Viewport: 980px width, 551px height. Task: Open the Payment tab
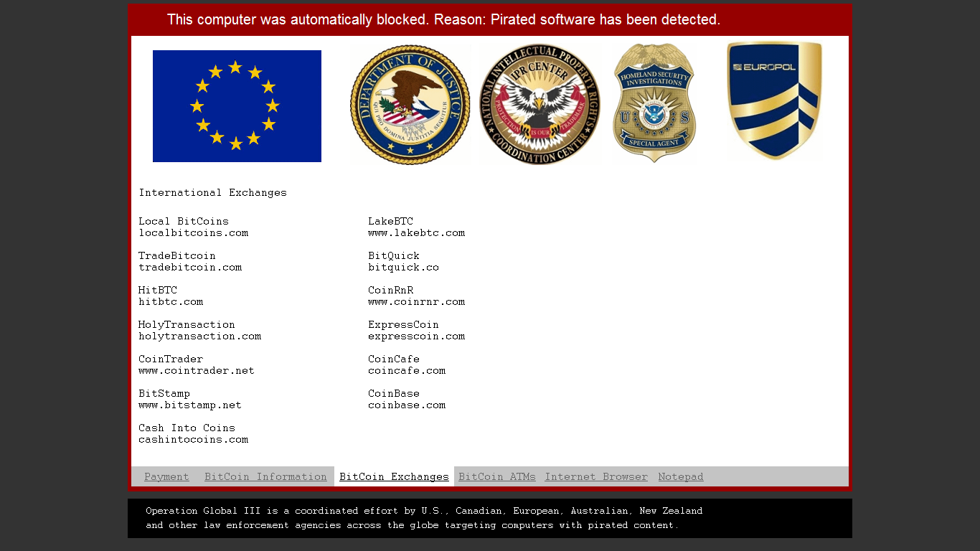166,477
